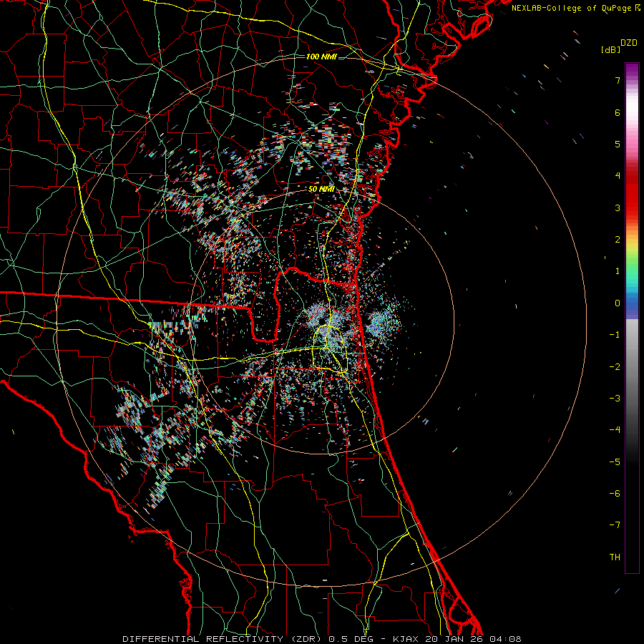Click the -3 dB tick on the color scale

click(615, 399)
